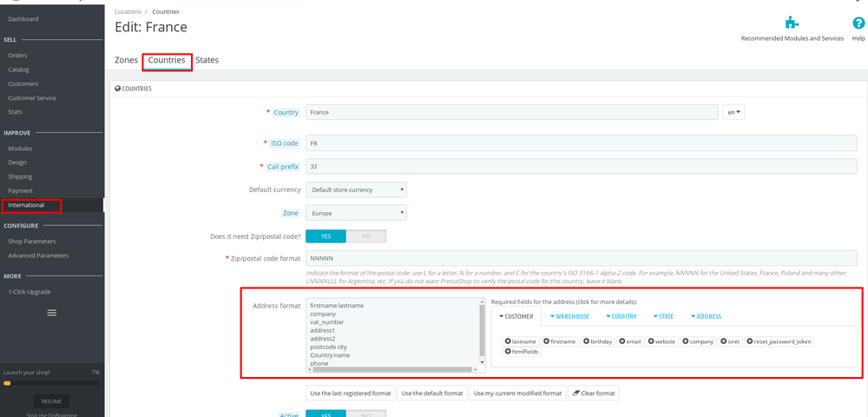Click the Country name input field
Image resolution: width=868 pixels, height=417 pixels.
[511, 112]
